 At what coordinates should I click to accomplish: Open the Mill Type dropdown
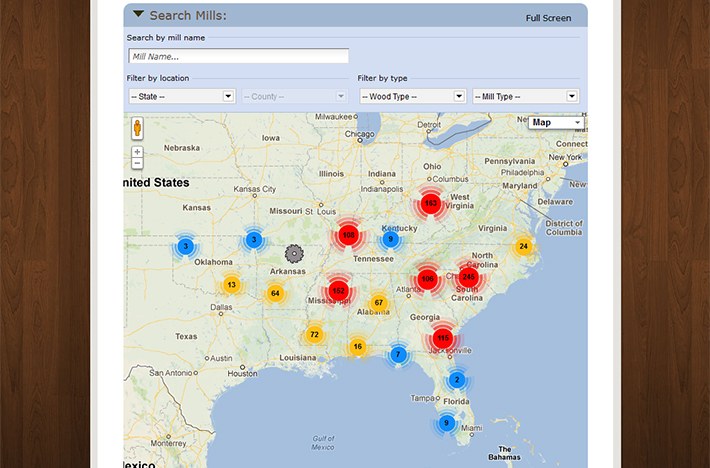tap(525, 96)
